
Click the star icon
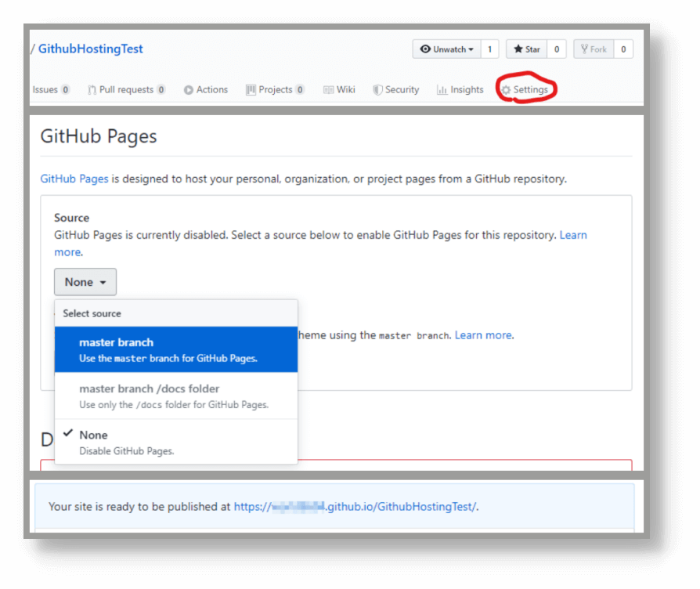tap(518, 49)
